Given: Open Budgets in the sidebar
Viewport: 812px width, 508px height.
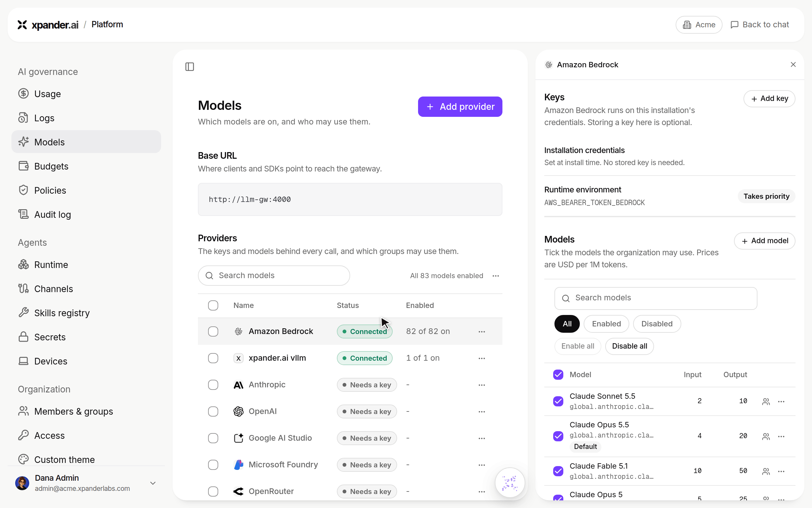Looking at the screenshot, I should point(86,166).
